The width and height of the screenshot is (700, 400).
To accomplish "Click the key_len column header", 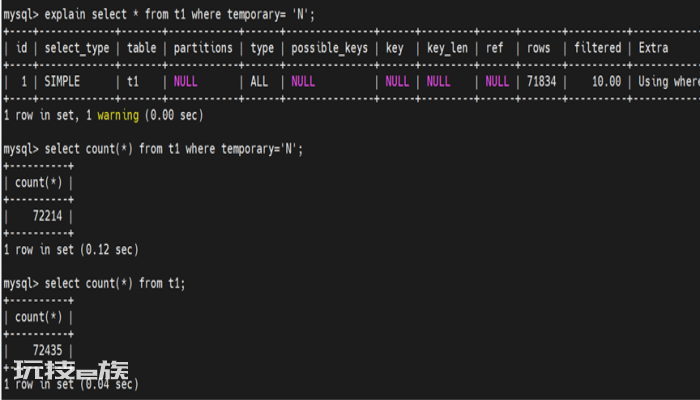I will point(447,48).
